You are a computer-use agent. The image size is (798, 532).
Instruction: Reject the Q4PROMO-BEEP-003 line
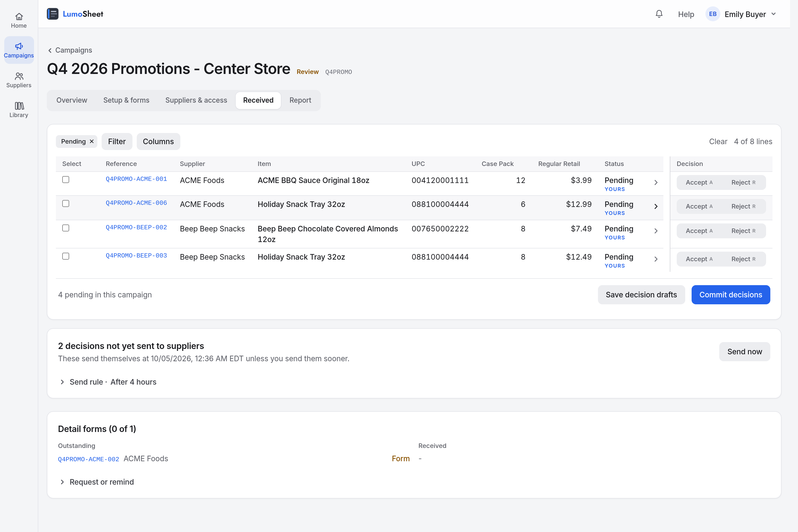tap(743, 259)
